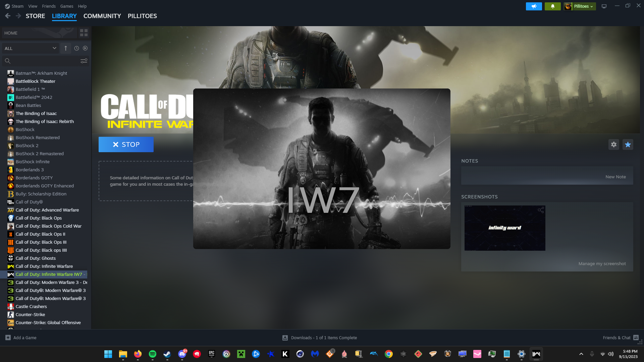Open the announcements megaphone button
The image size is (644, 362).
(534, 6)
